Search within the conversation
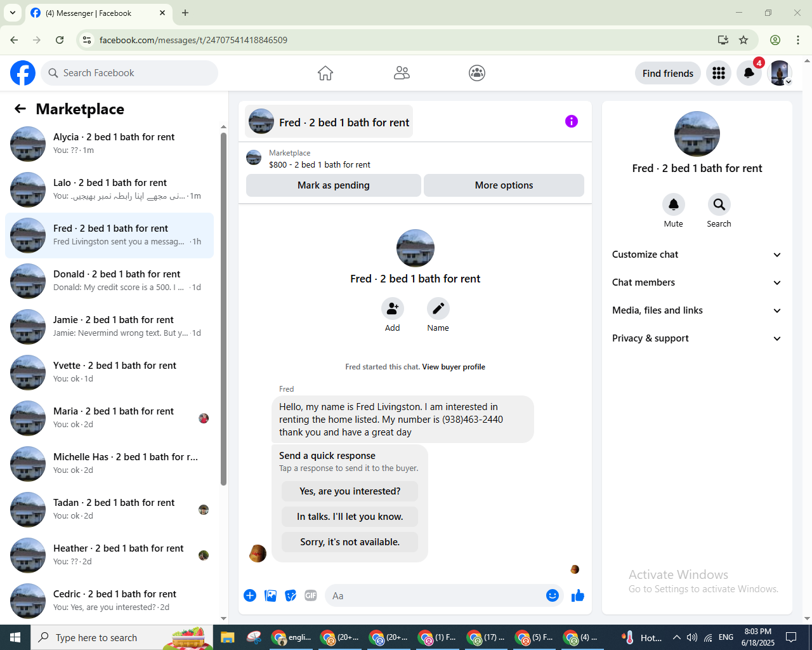This screenshot has height=650, width=812. tap(719, 204)
